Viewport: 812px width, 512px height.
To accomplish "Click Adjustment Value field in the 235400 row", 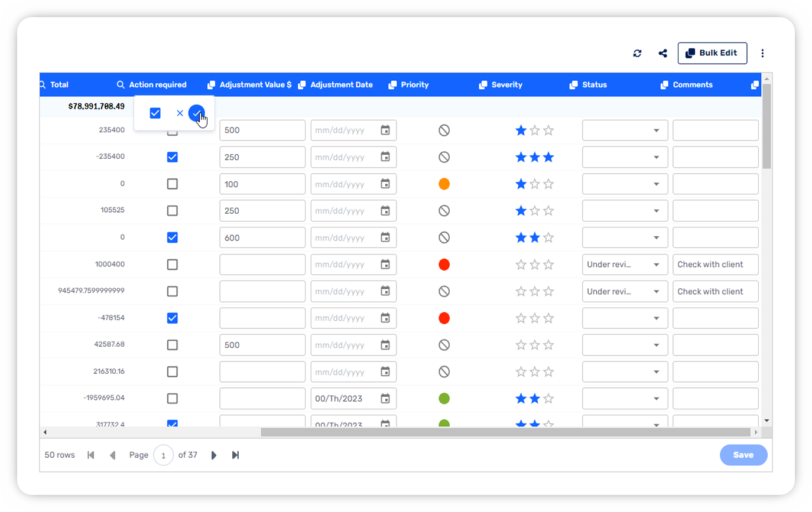I will [x=262, y=131].
